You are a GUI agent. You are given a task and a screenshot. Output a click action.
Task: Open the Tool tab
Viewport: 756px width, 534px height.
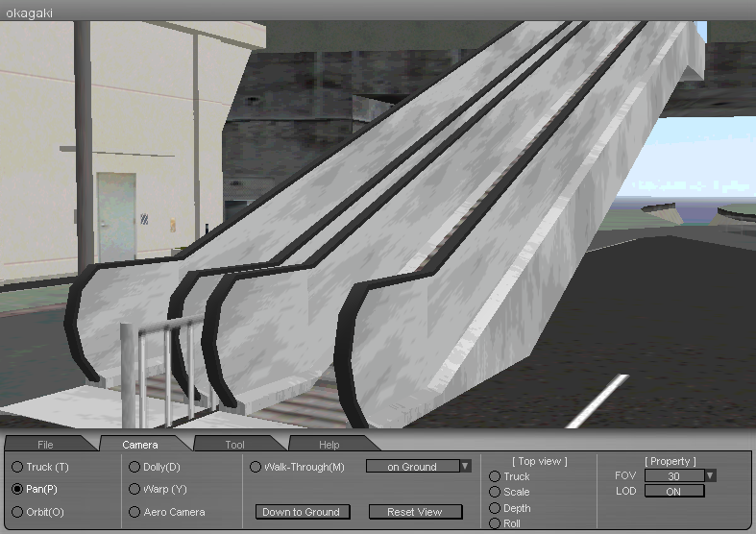(234, 445)
